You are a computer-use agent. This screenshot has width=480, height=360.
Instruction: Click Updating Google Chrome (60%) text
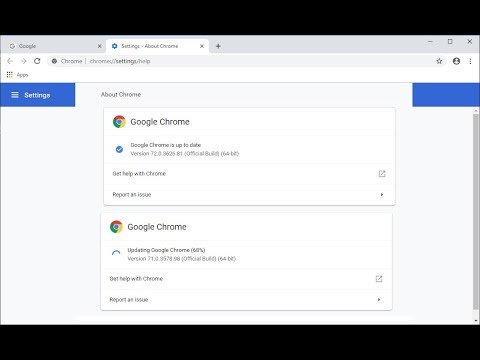(166, 250)
